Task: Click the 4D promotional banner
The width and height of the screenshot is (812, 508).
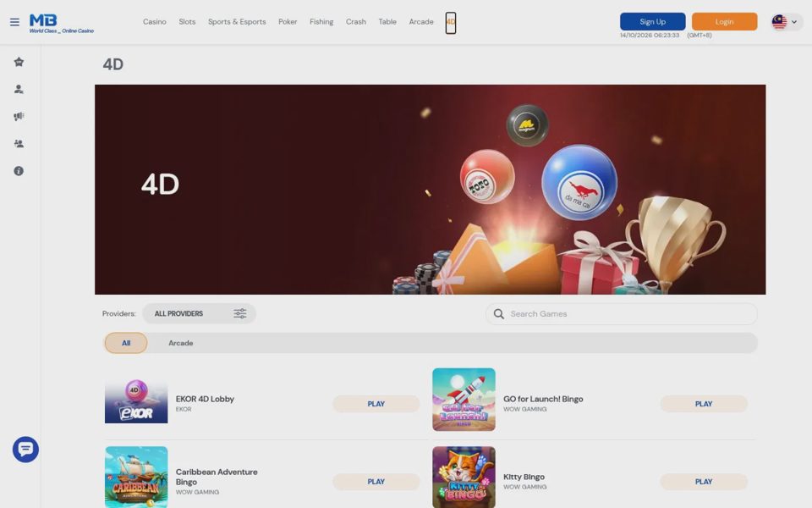Action: tap(430, 190)
